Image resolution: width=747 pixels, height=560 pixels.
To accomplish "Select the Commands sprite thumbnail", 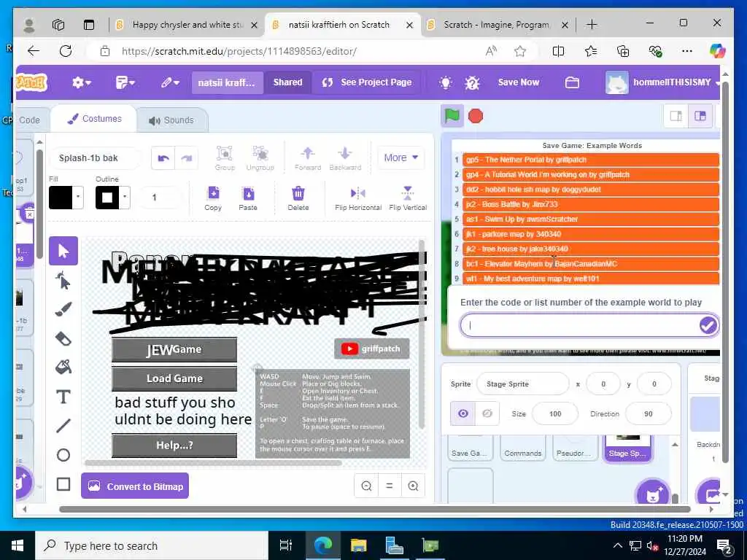I will [x=523, y=447].
